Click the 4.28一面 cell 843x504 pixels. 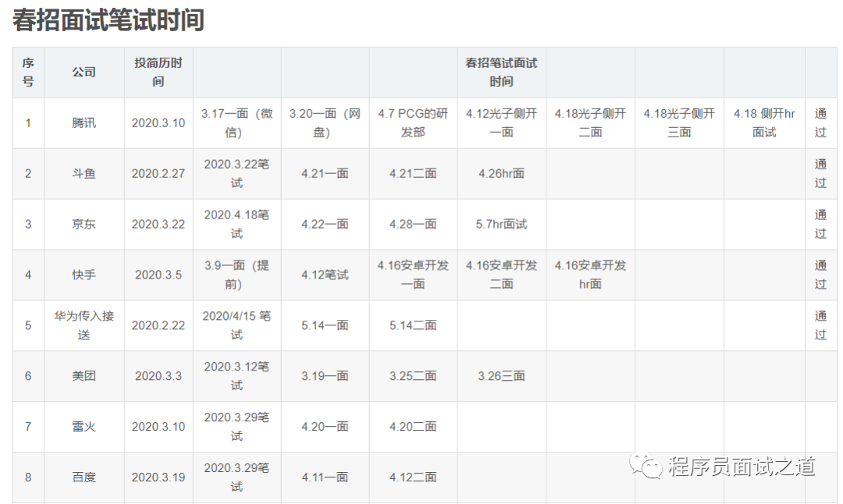point(413,224)
